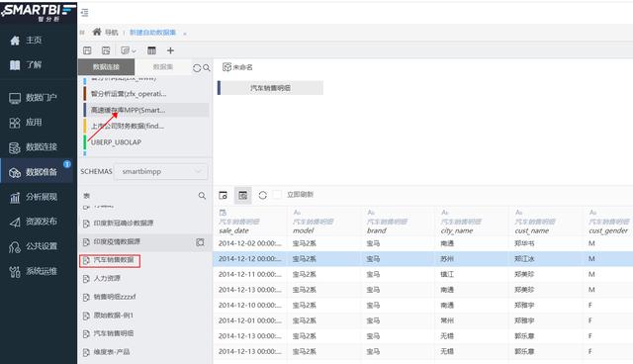Open 主页 in the left sidebar

coord(34,40)
